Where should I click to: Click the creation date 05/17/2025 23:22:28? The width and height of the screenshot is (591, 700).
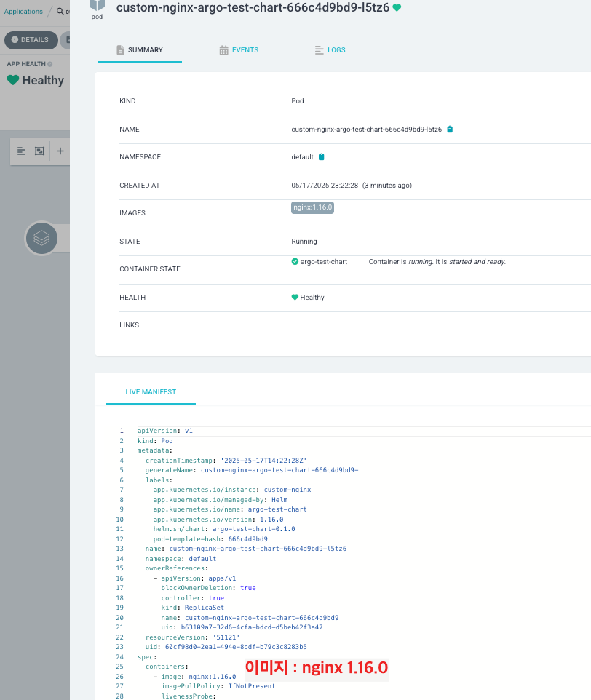click(325, 186)
